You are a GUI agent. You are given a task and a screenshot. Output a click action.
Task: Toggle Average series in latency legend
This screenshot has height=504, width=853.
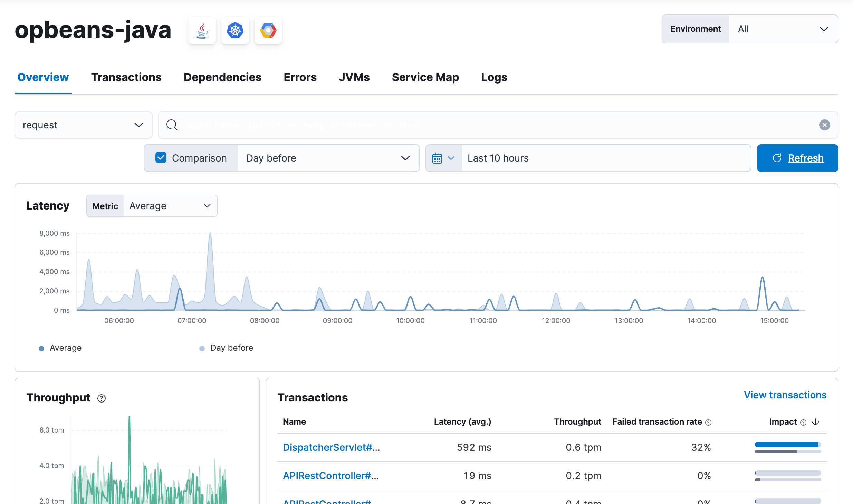pos(60,348)
